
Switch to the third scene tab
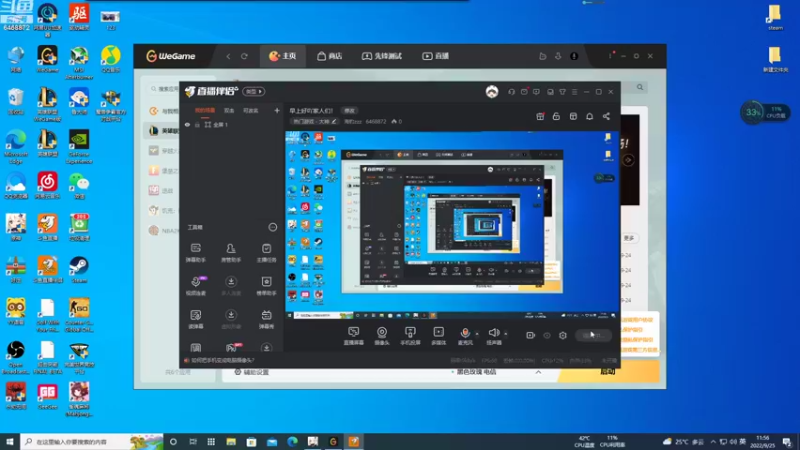pos(251,110)
